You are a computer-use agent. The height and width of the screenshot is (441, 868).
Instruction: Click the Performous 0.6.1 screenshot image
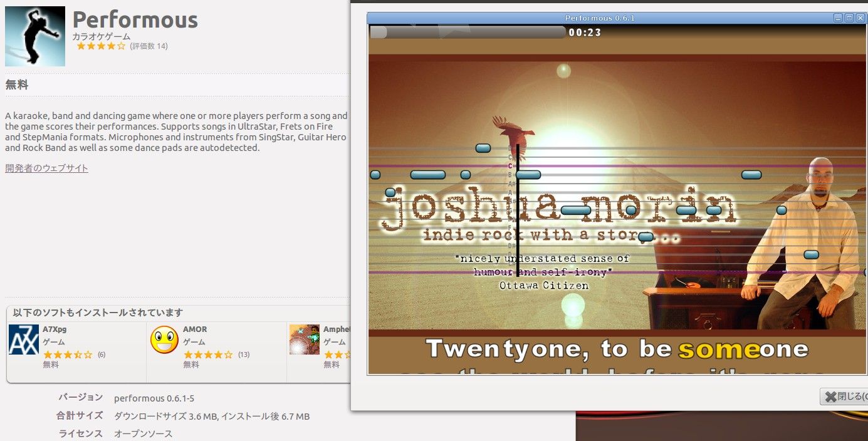point(617,194)
